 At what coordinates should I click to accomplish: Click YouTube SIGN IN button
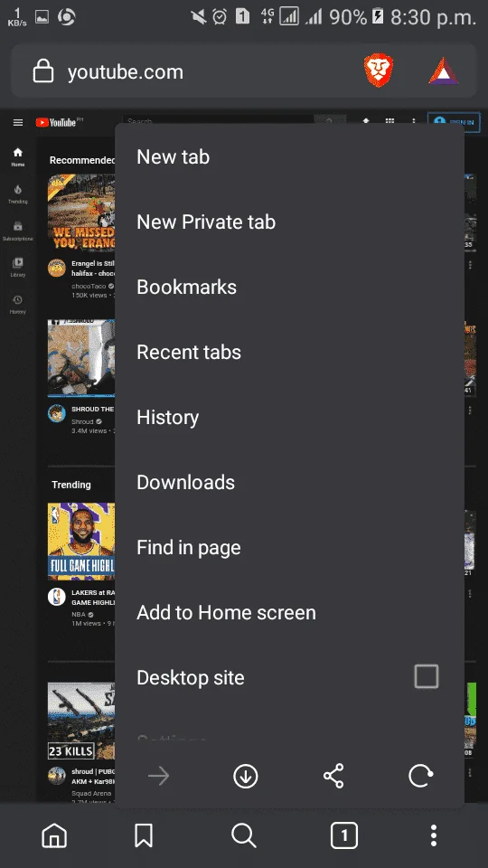tap(454, 122)
